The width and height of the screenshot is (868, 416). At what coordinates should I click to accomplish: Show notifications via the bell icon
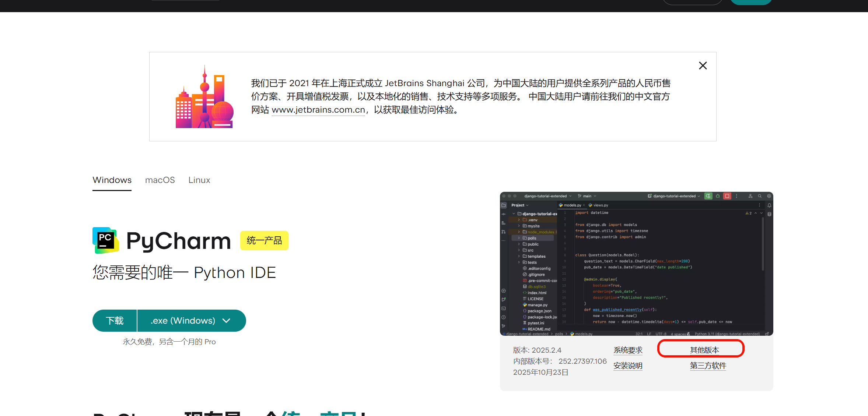click(769, 205)
